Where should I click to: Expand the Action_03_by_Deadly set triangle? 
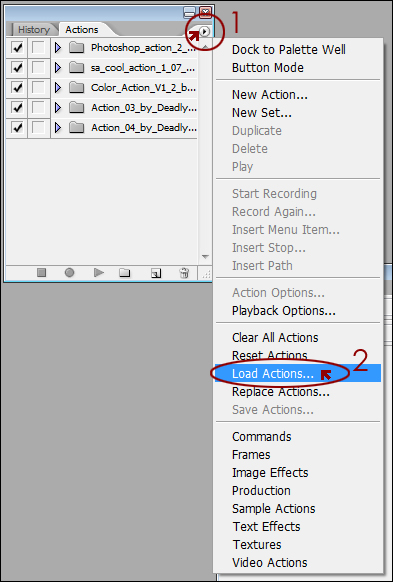point(58,108)
